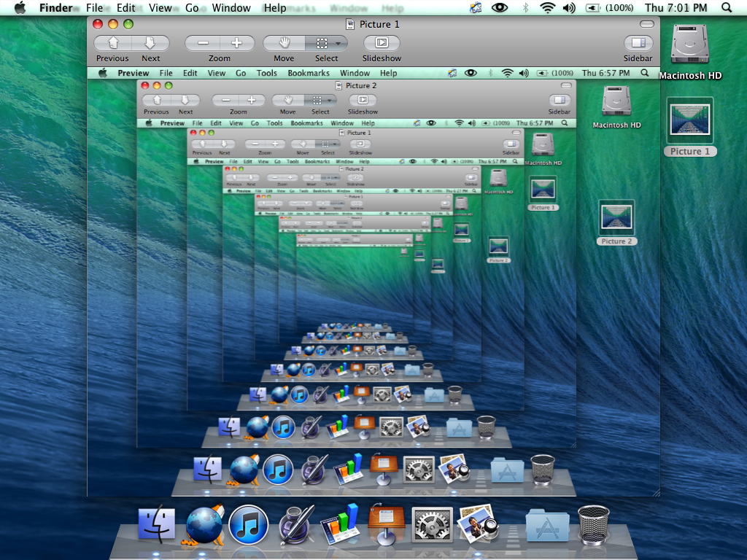Screen dimensions: 747x560
Task: Toggle toolbar with pill button in Picture 1 titlebar
Action: [646, 24]
